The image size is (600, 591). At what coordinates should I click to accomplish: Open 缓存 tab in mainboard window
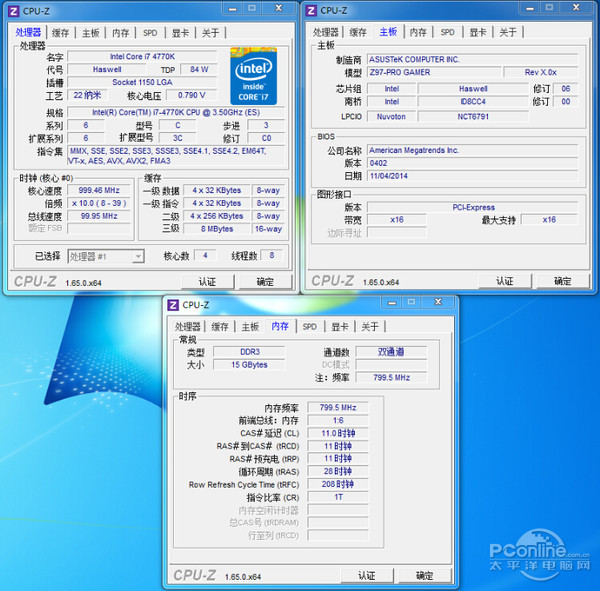point(358,32)
